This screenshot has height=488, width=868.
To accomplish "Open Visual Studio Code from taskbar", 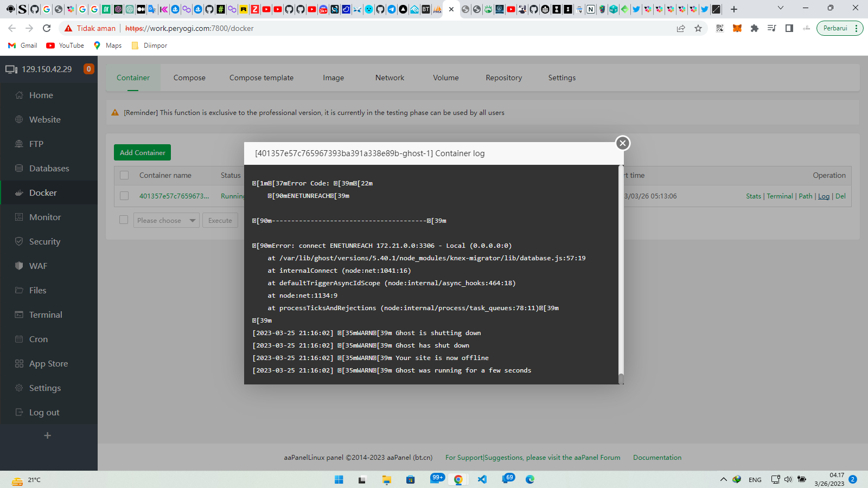I will point(482,479).
